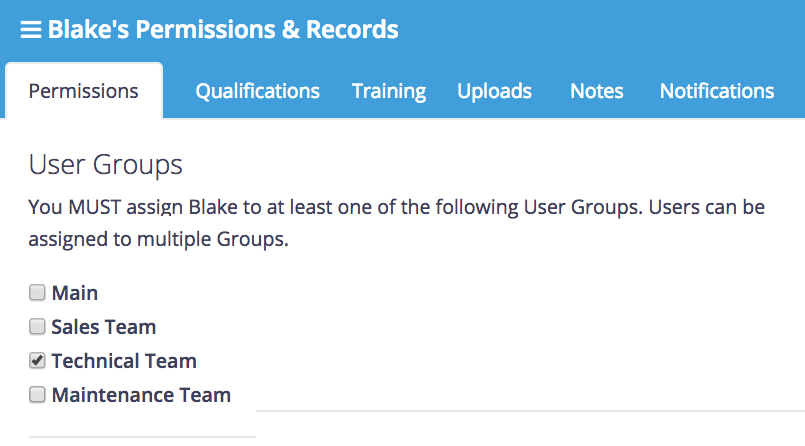Click the User Groups heading

coord(106,164)
